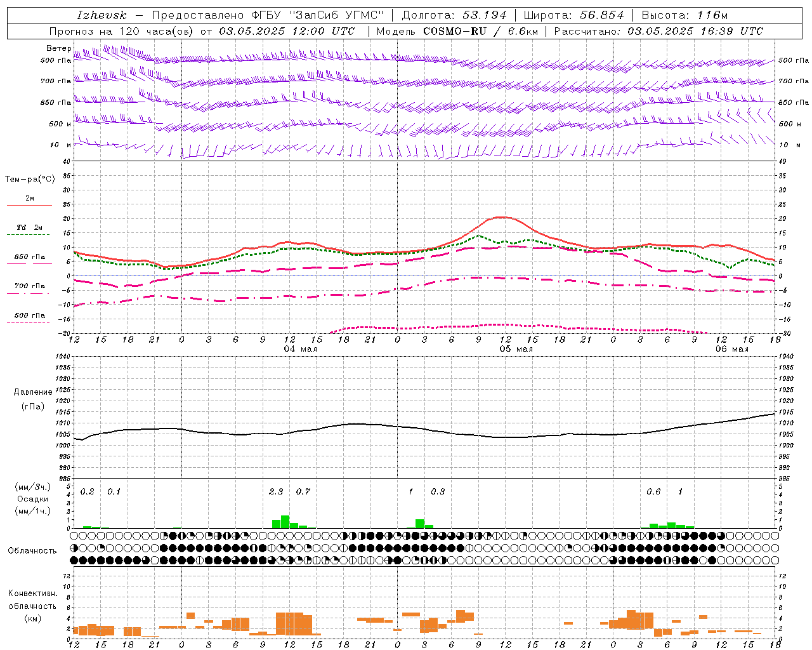Click the 0.3 precipitation total value
The height and width of the screenshot is (650, 812).
(x=438, y=491)
